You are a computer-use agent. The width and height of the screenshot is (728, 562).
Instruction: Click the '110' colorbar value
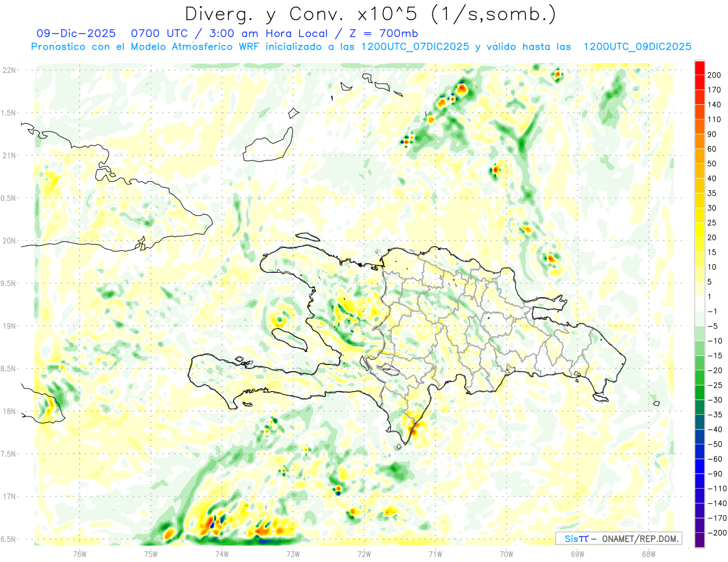[x=714, y=119]
